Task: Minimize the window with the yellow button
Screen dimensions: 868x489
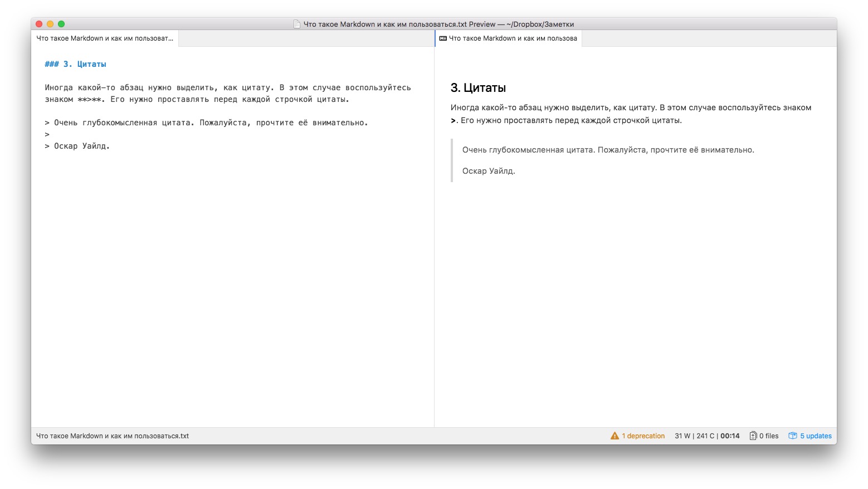Action: click(50, 24)
